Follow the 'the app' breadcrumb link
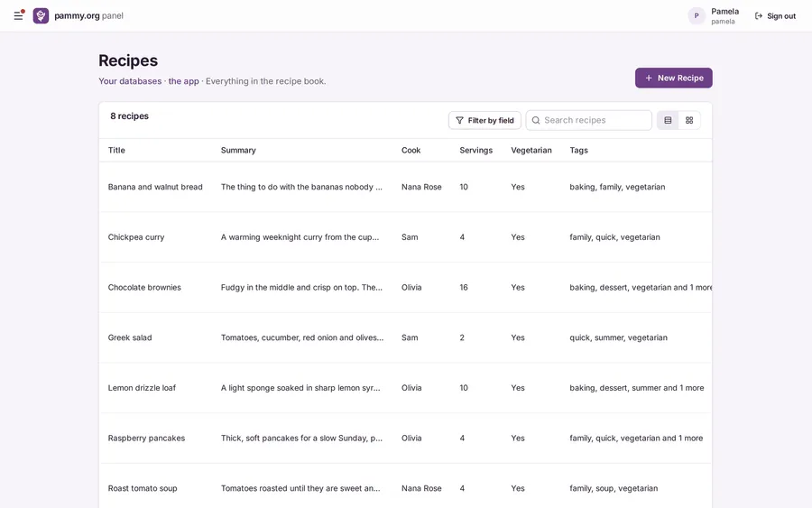812x508 pixels. [x=183, y=81]
